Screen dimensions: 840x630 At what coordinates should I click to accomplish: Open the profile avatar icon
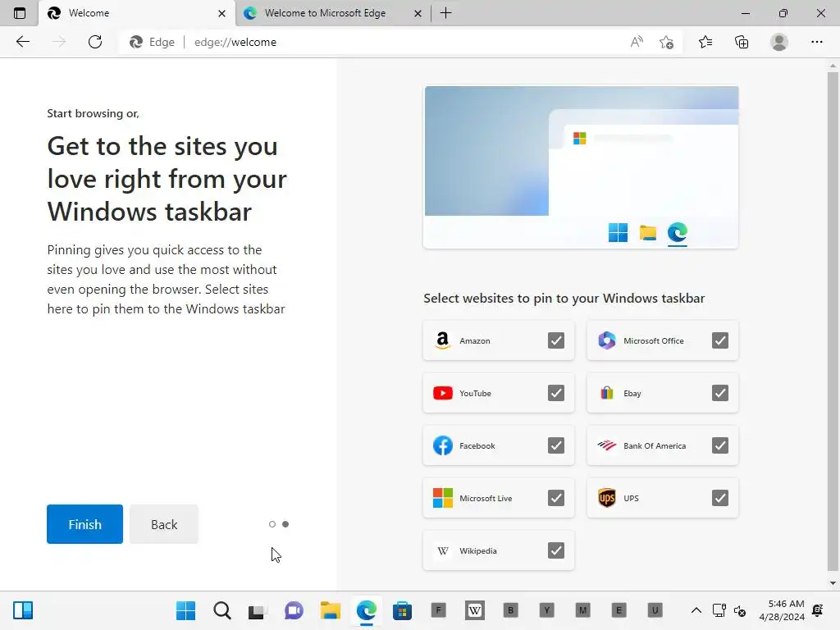[779, 42]
